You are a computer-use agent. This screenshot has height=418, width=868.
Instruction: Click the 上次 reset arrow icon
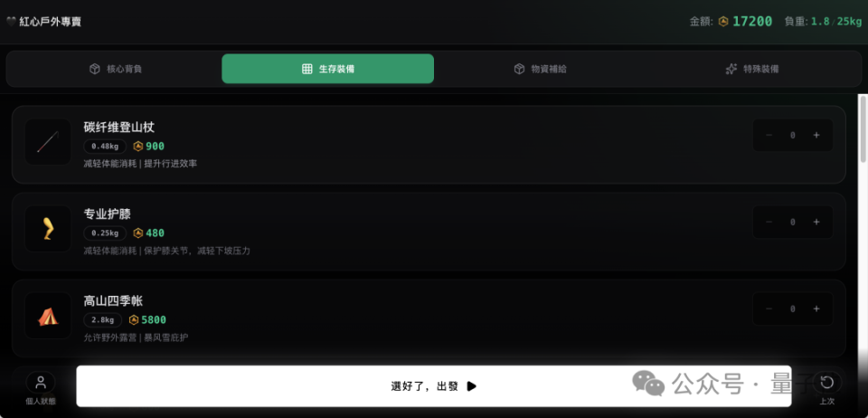[x=827, y=382]
